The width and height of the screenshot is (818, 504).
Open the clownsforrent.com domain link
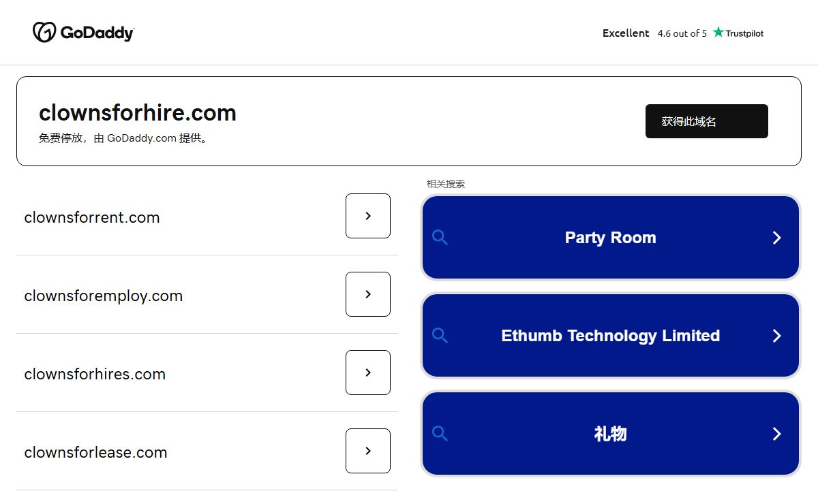coord(92,217)
